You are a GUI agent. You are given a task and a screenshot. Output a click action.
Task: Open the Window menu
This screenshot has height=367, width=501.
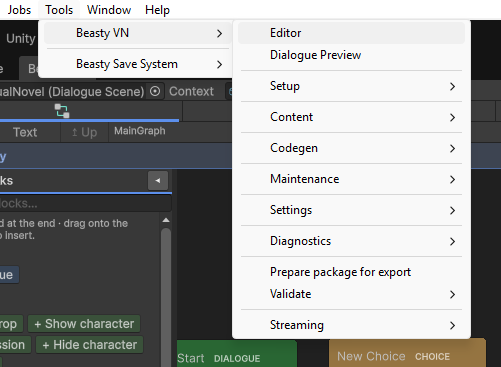coord(109,10)
